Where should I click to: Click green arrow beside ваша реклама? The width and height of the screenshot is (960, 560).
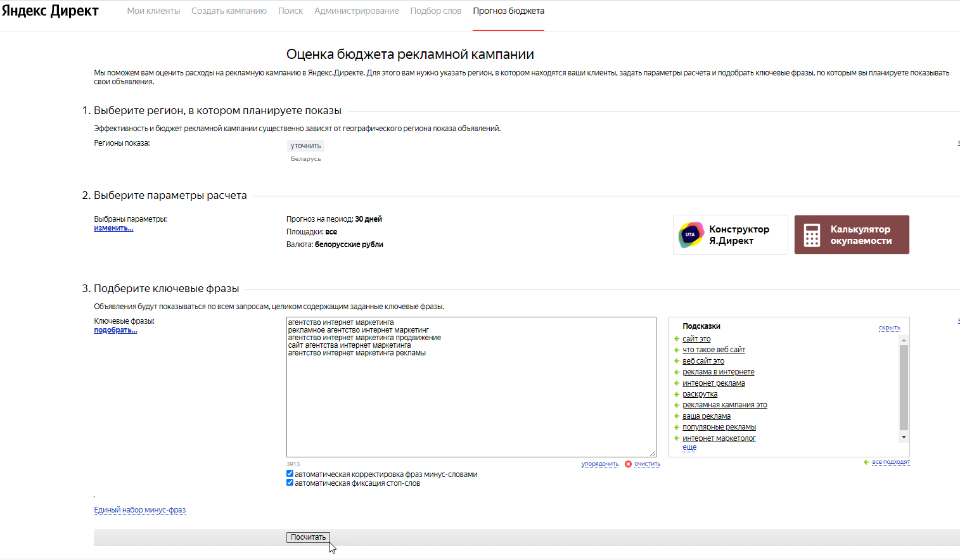(x=677, y=416)
